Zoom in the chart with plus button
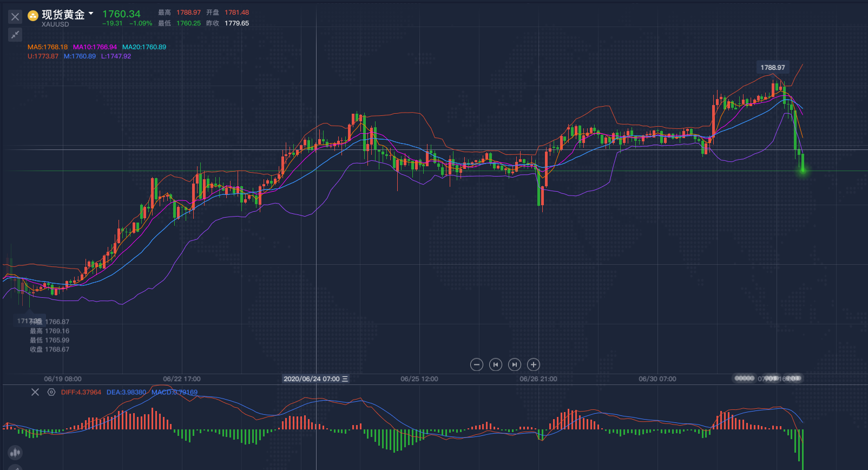 (x=533, y=364)
